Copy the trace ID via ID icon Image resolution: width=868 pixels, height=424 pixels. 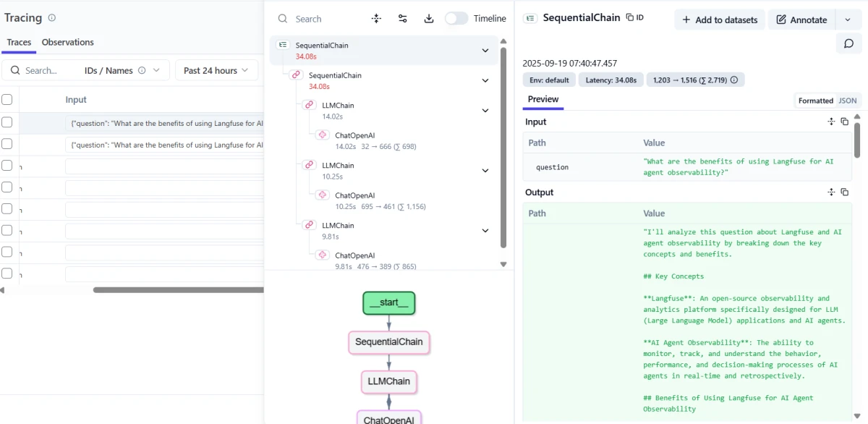pos(634,17)
